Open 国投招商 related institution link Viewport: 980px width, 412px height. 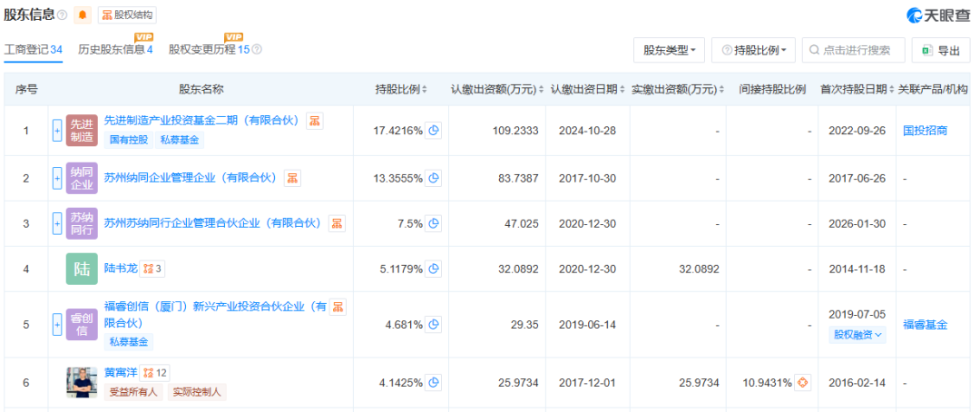(x=925, y=131)
